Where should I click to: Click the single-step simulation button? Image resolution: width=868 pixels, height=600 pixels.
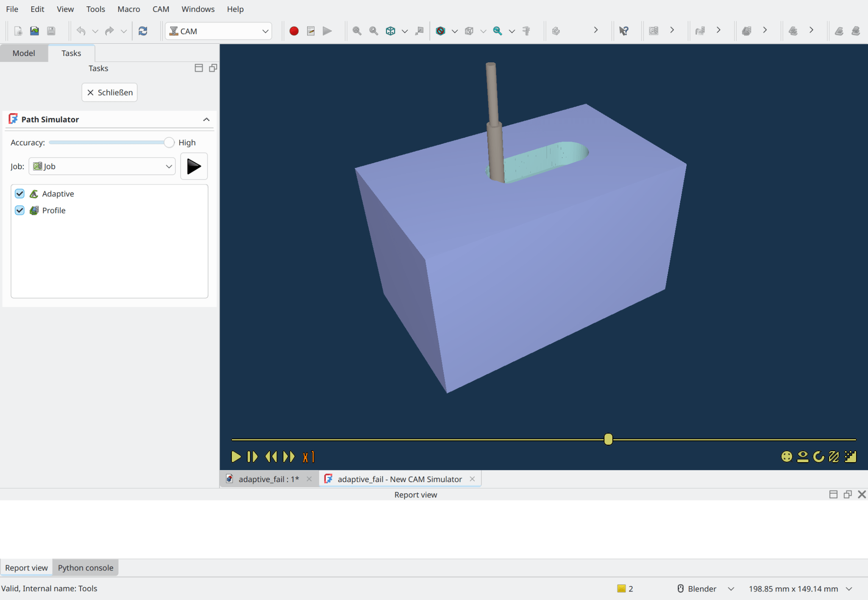point(252,457)
